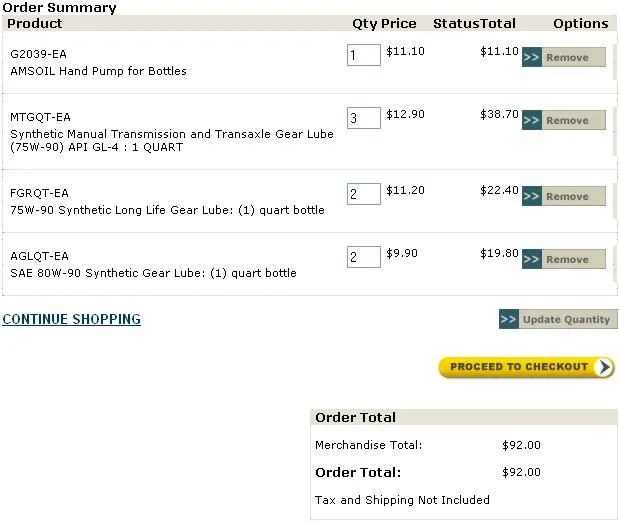Remove the SAE 80W-90 Gear Lube
Image resolution: width=620 pixels, height=524 pixels.
pyautogui.click(x=573, y=260)
